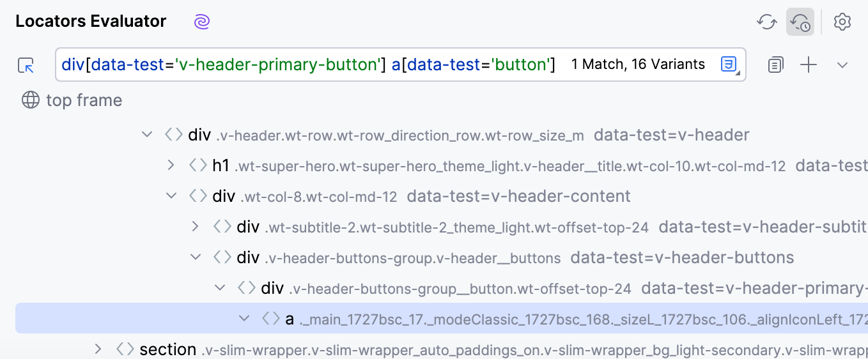Click the '1 Match, 16 Variants' label
This screenshot has width=868, height=359.
coord(638,65)
